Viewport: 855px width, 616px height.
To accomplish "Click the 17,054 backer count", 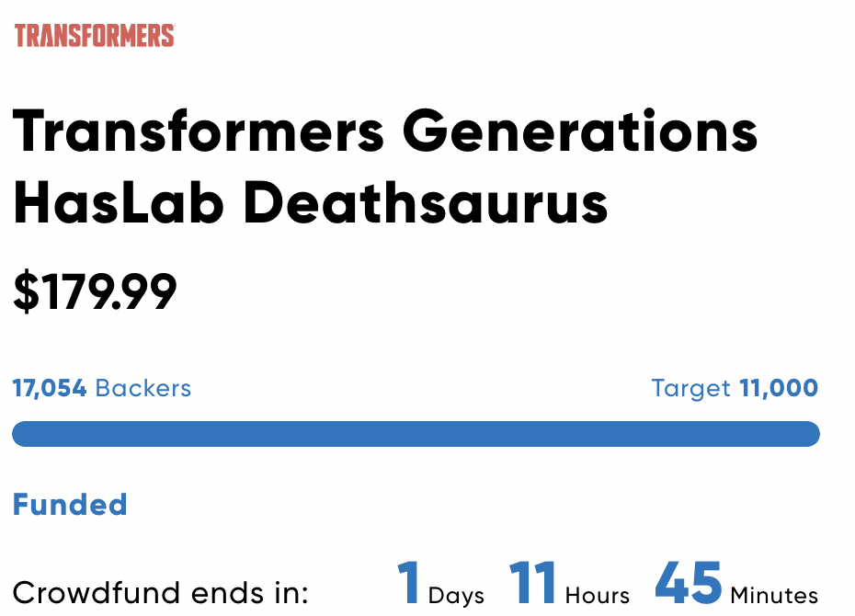I will 50,388.
